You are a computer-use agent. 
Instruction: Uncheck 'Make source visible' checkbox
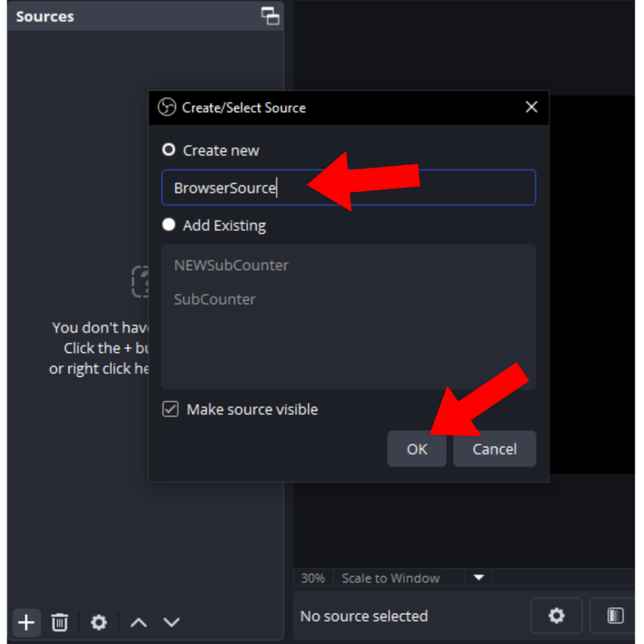(170, 409)
